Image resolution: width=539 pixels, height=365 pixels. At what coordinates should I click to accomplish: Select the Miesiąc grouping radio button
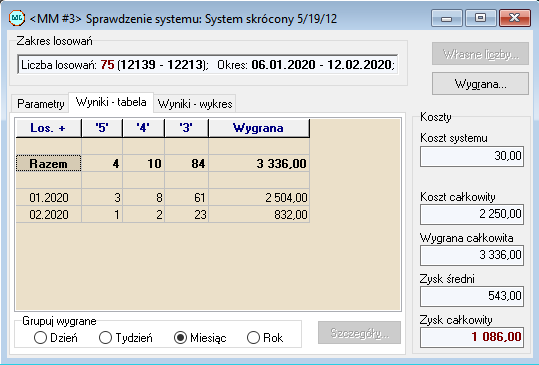coord(200,338)
